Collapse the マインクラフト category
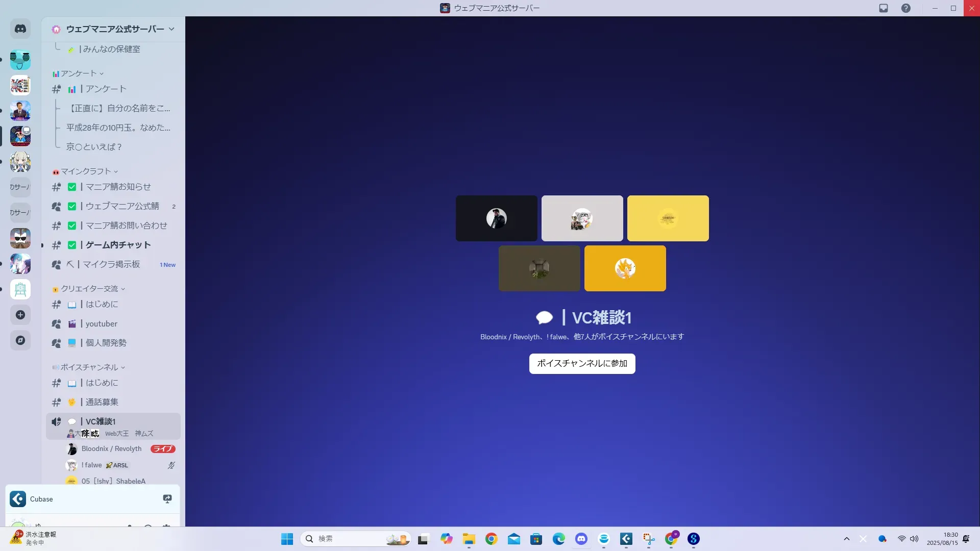The width and height of the screenshot is (980, 551). [x=85, y=171]
